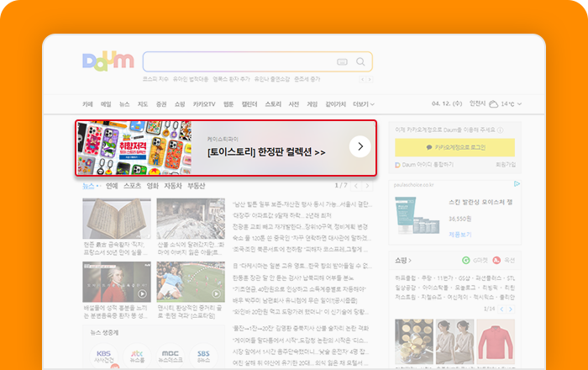This screenshot has width=588, height=370.
Task: Open the red shirt shopping thumbnail
Action: [x=496, y=341]
